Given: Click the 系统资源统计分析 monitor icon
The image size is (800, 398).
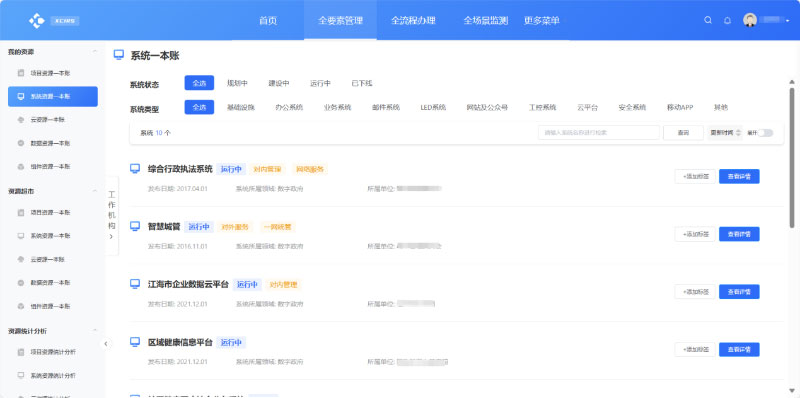Looking at the screenshot, I should click(x=21, y=375).
